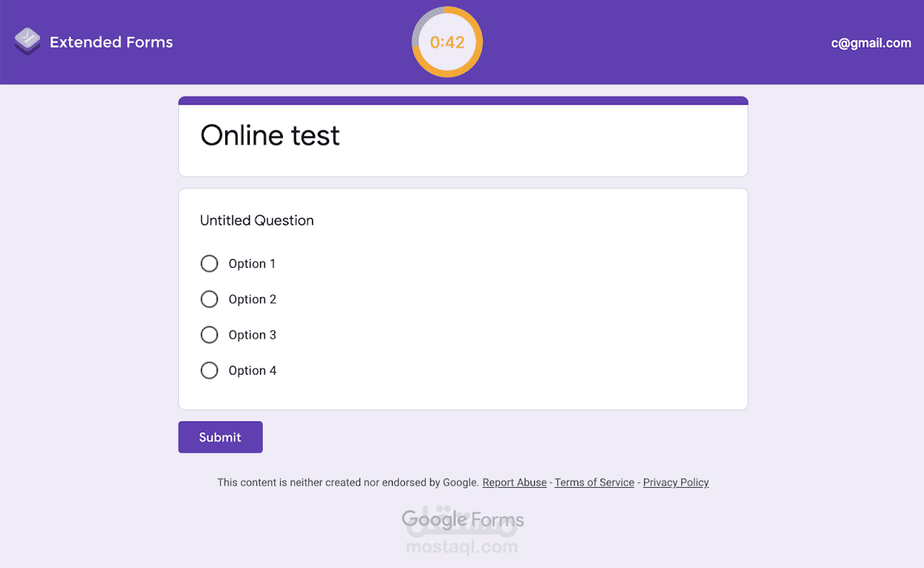
Task: Open the Report Abuse link
Action: click(x=515, y=483)
